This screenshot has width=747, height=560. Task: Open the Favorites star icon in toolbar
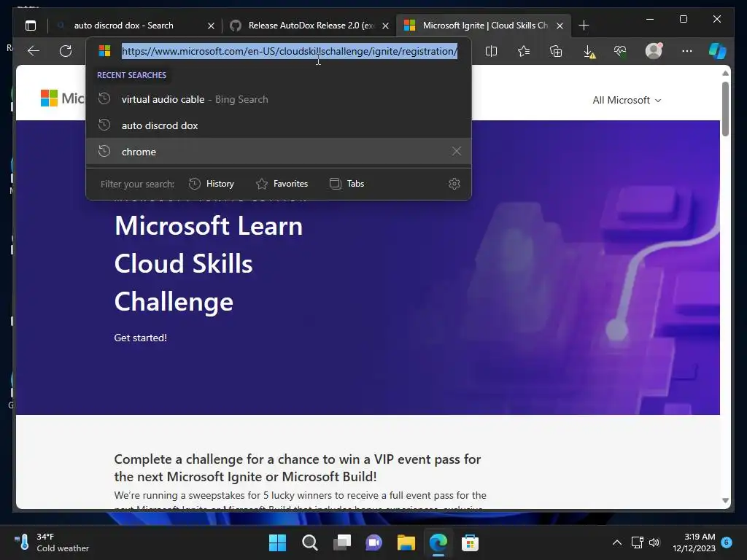[524, 51]
